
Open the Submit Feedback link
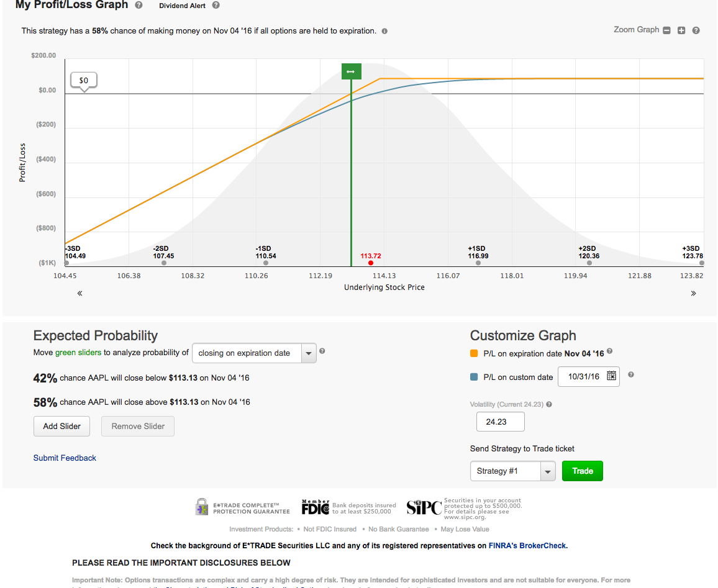coord(65,458)
